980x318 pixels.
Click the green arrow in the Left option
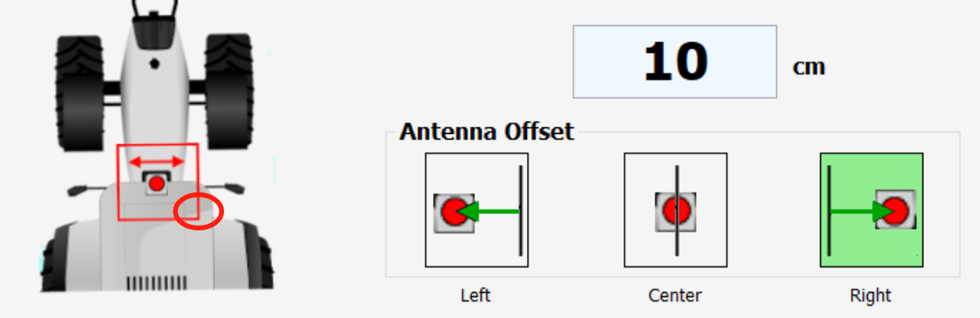(x=490, y=213)
